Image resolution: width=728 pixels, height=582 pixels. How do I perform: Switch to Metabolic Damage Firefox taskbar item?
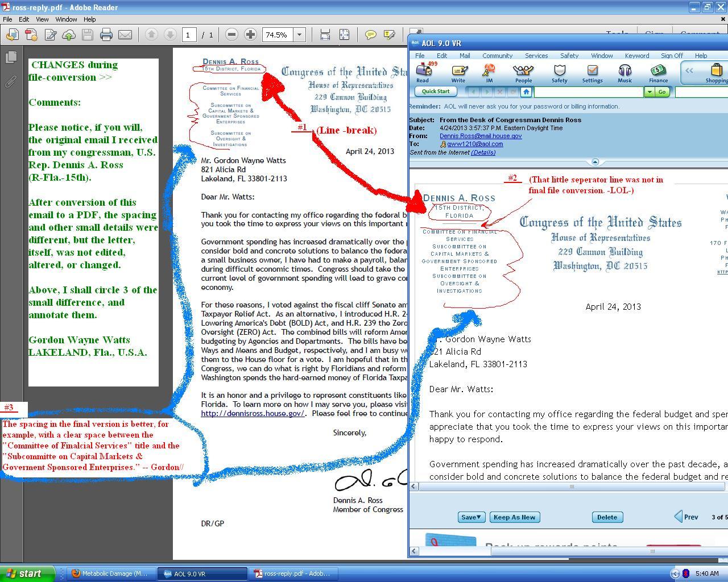[x=110, y=573]
